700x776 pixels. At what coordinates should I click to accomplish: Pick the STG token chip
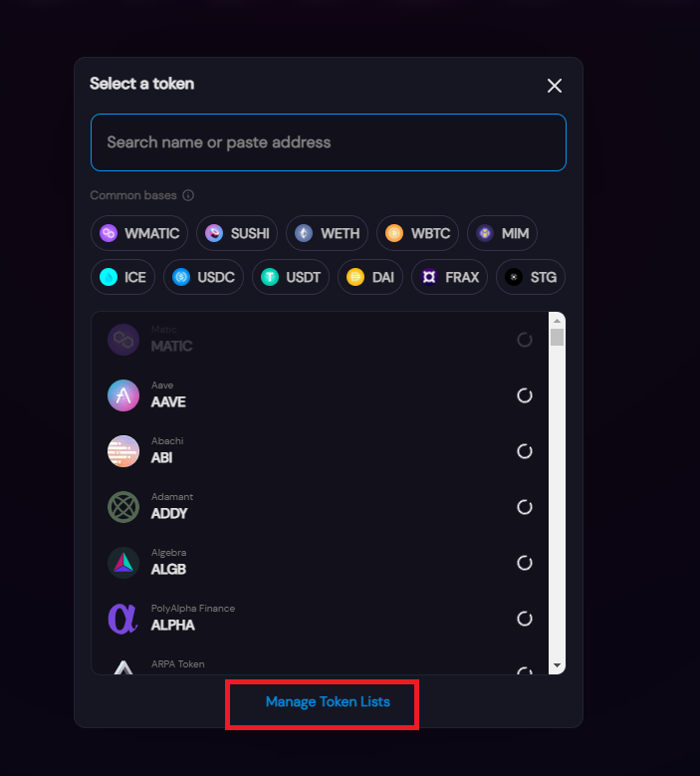(531, 277)
